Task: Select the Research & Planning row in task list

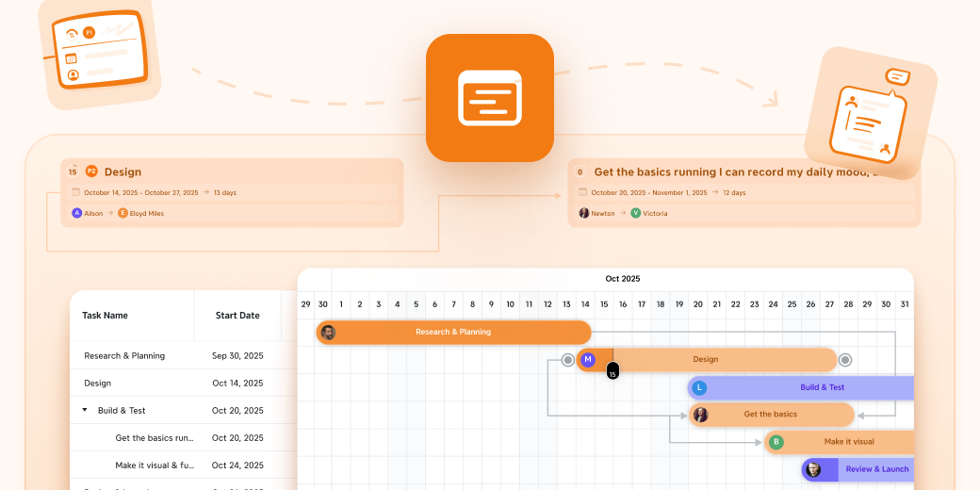Action: (x=183, y=355)
